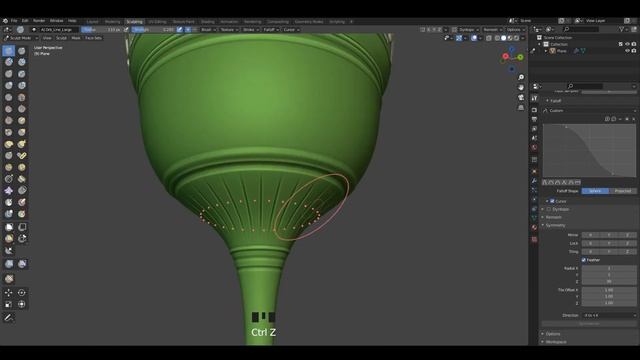Open the Tool properties tab
The image size is (640, 360).
pos(534,98)
